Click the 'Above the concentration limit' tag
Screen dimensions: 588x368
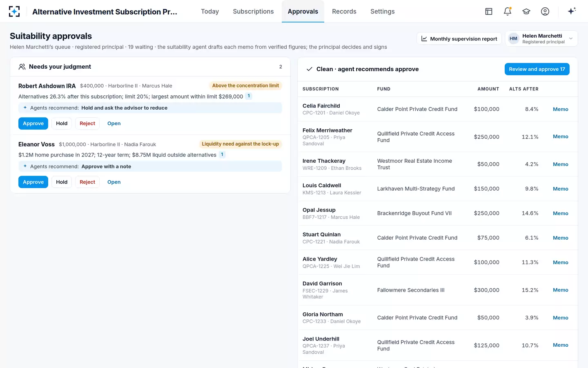click(245, 85)
